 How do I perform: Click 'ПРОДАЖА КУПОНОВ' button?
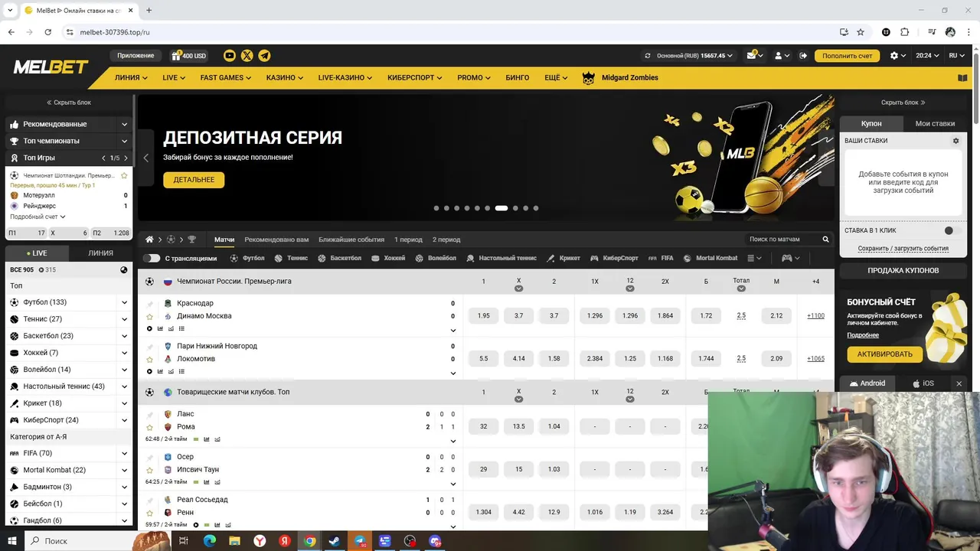(x=903, y=270)
